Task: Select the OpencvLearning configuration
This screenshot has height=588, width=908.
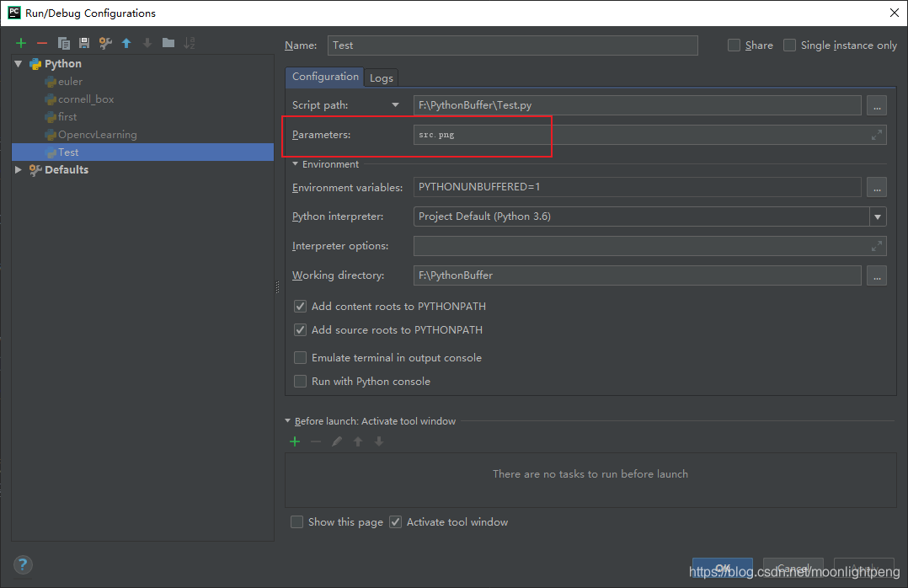Action: click(142, 135)
